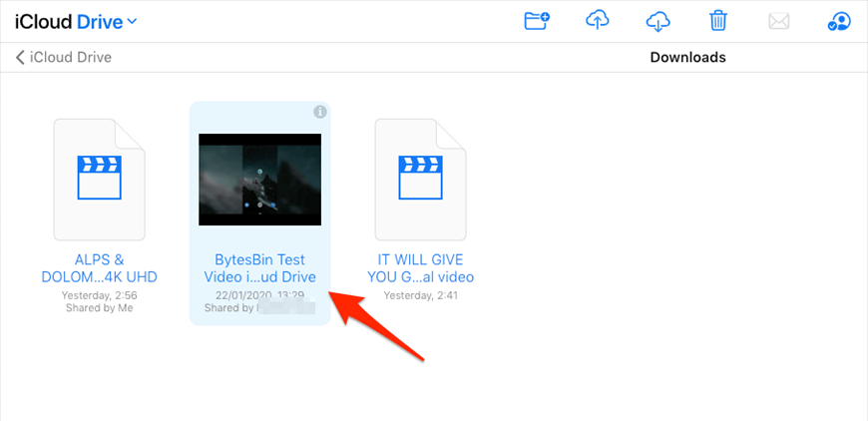The width and height of the screenshot is (868, 421).
Task: Click the upload to cloud icon
Action: coord(598,21)
